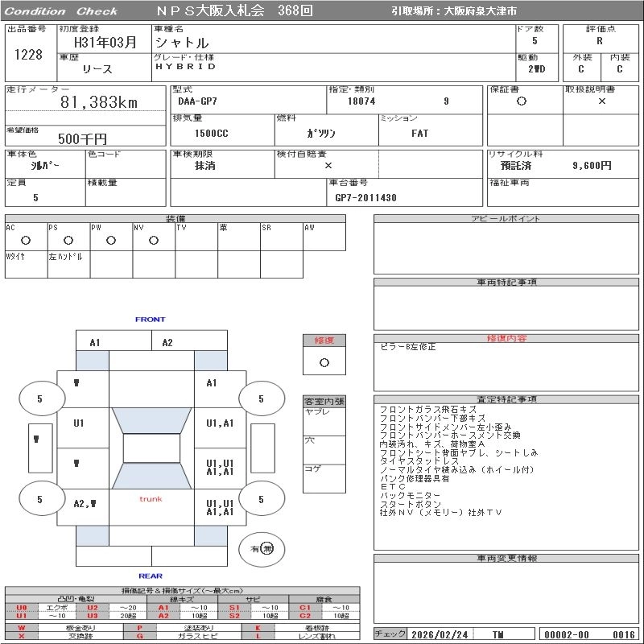Click the front-left tire circle marked 5

(x=39, y=398)
